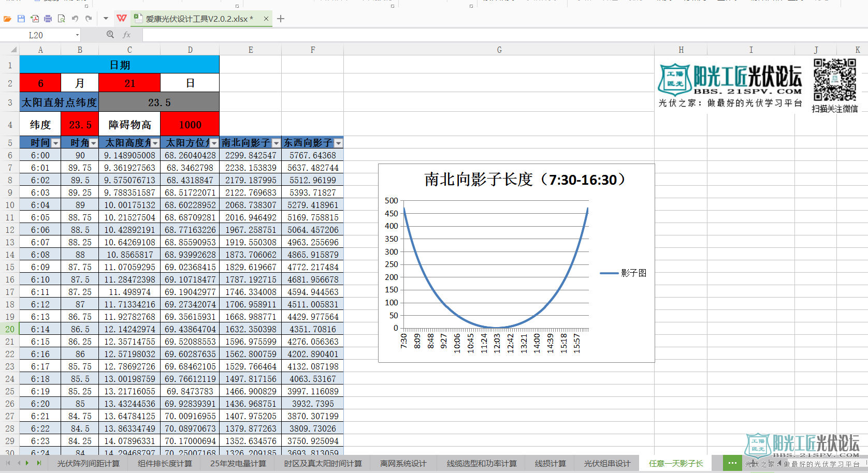This screenshot has height=473, width=868.
Task: Click the WPS home logo icon
Action: pos(122,19)
